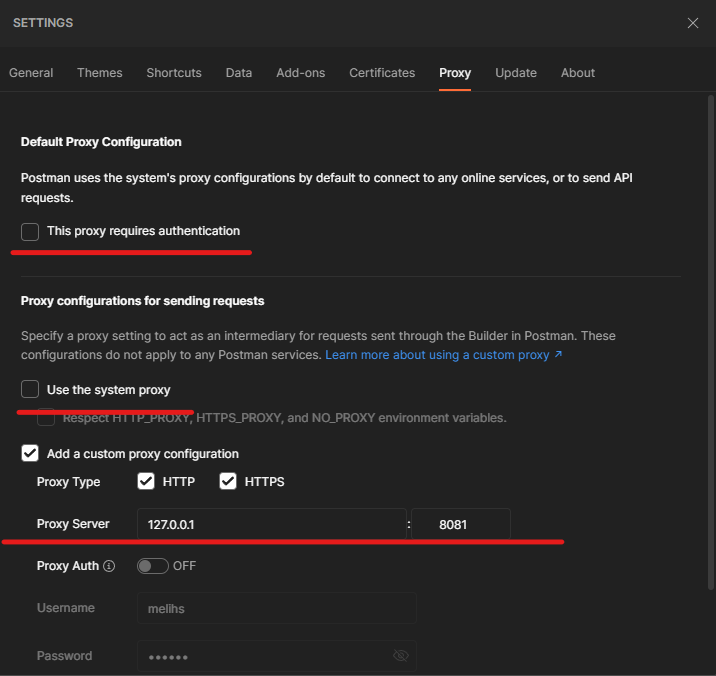Screen dimensions: 716x676
Task: Go to the Shortcuts tab
Action: [174, 73]
